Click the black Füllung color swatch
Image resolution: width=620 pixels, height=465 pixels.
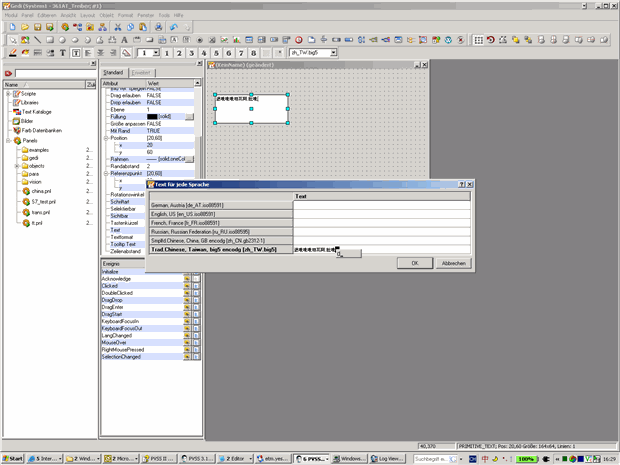pos(153,117)
